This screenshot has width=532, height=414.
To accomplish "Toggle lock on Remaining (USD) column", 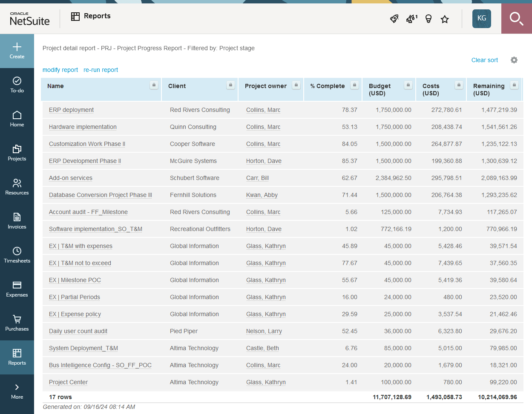I will (514, 85).
